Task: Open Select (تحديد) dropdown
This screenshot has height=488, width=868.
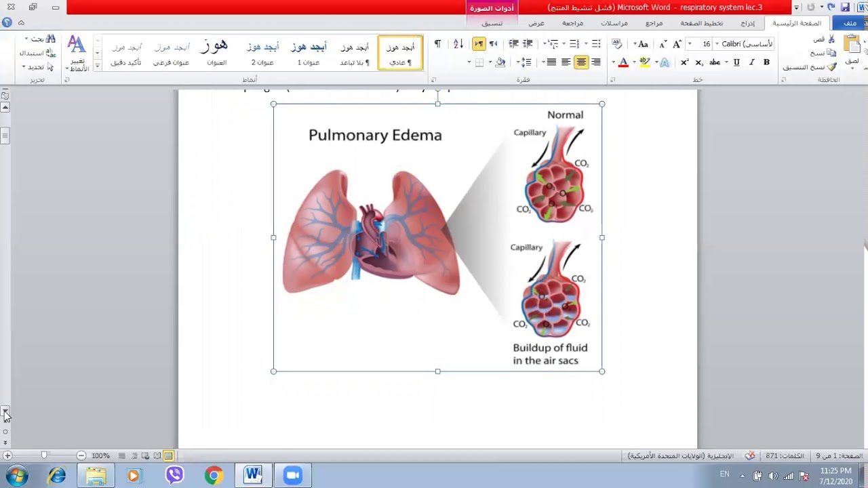Action: click(x=38, y=67)
